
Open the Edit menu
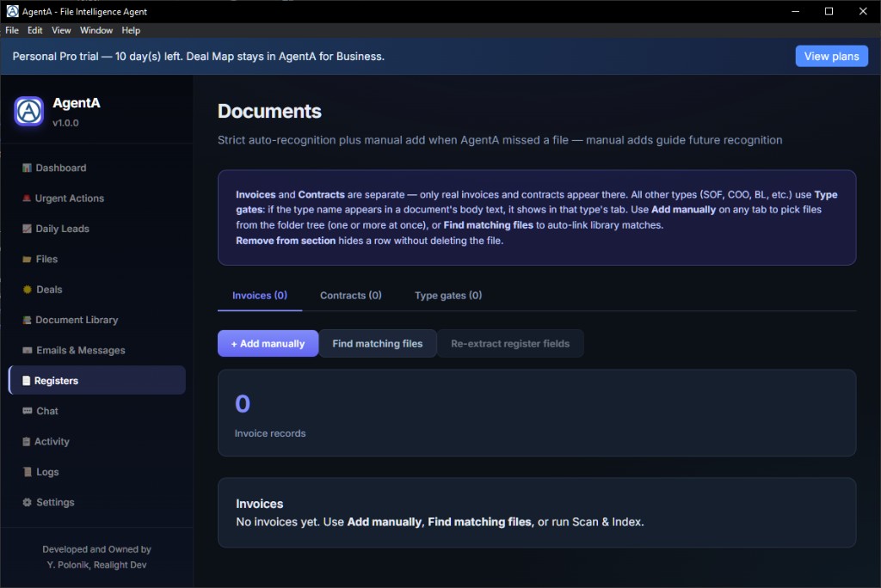(x=34, y=30)
